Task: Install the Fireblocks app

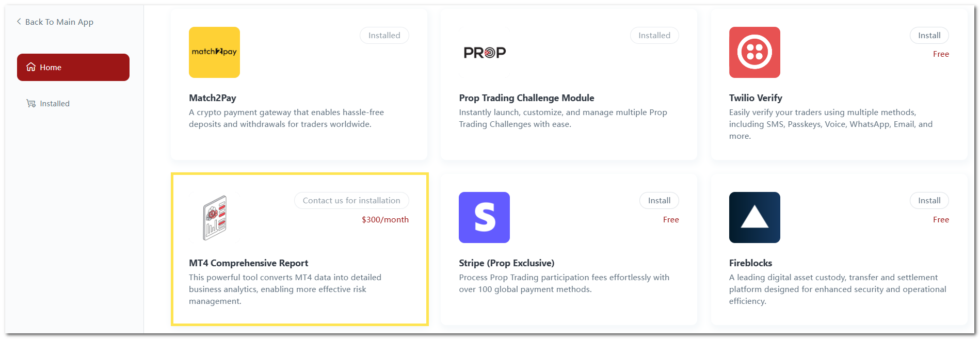Action: (x=929, y=200)
